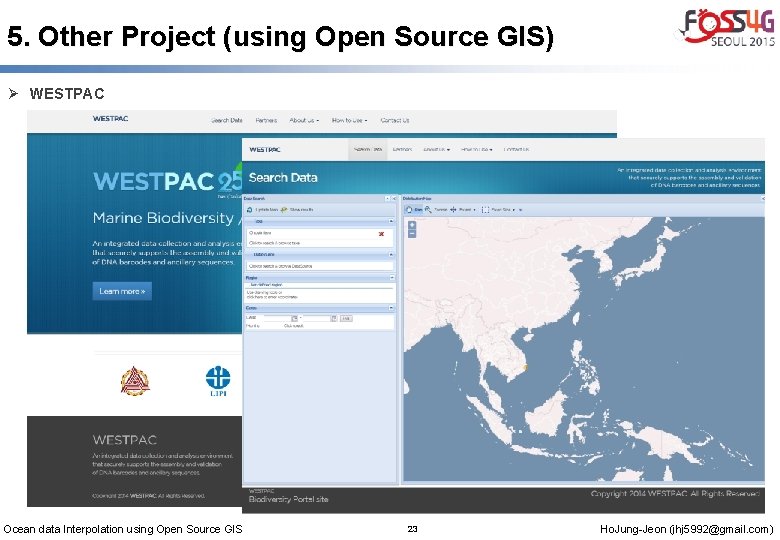The width and height of the screenshot is (780, 540).
Task: Click the first date input field
Action: pos(277,318)
